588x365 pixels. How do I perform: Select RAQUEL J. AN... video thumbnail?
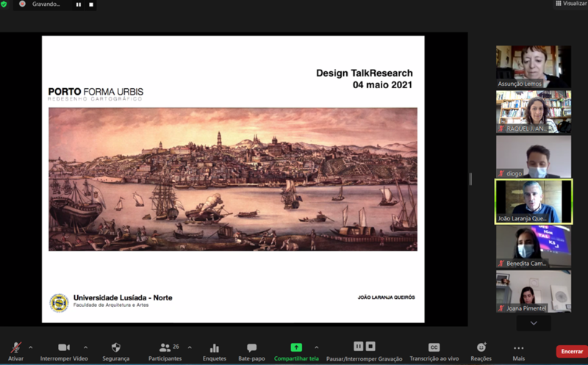click(534, 112)
